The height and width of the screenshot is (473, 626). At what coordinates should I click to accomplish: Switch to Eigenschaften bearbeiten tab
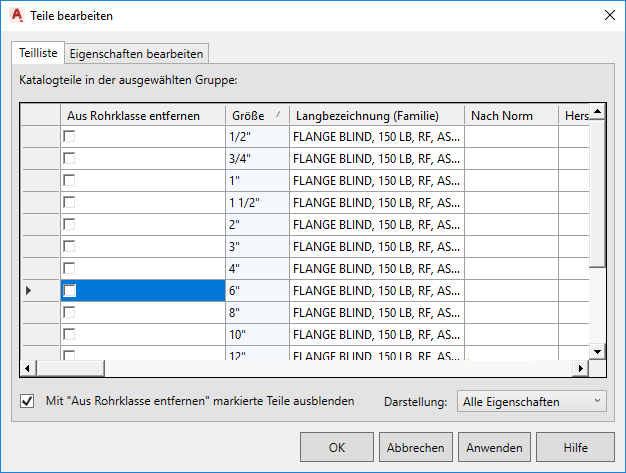137,54
